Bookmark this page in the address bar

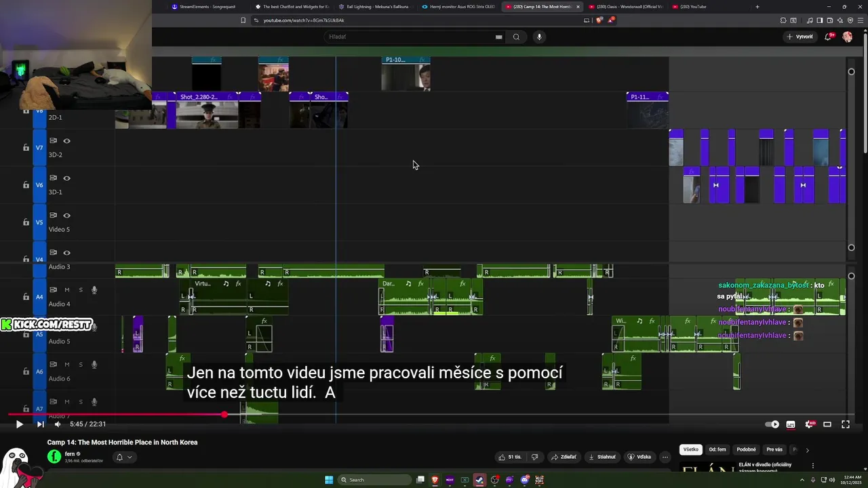tap(243, 20)
